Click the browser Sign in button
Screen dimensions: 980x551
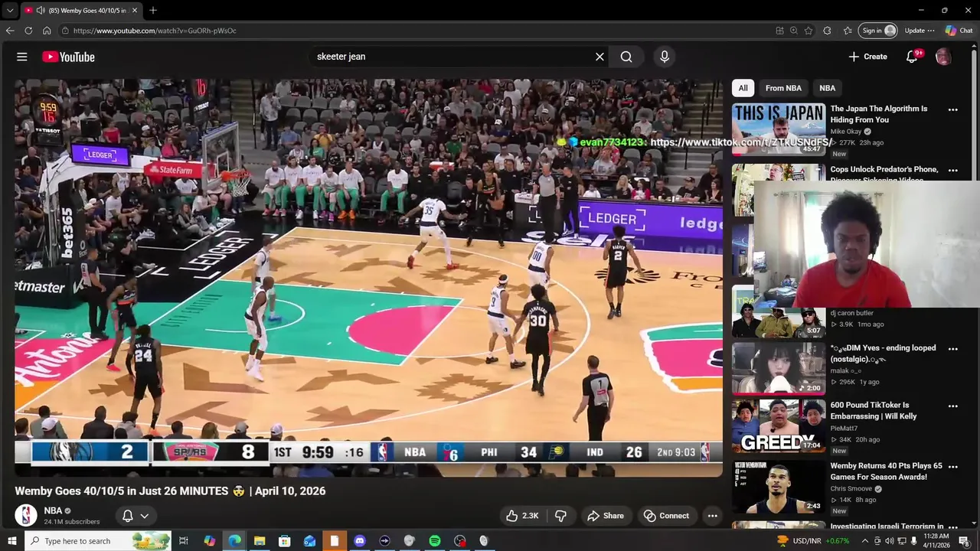point(878,31)
